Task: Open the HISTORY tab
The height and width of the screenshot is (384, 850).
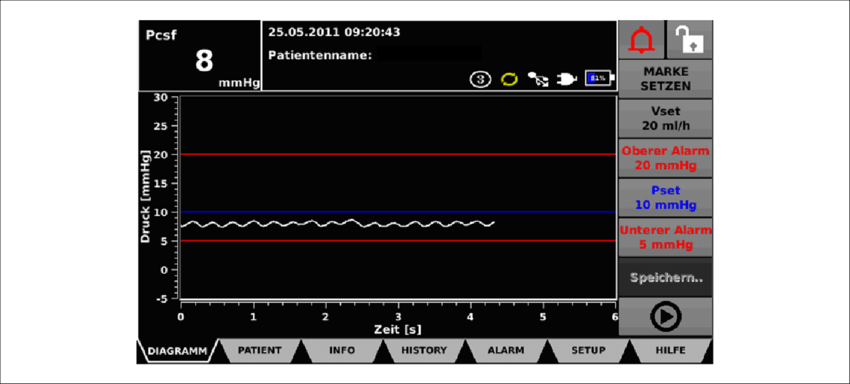Action: pyautogui.click(x=424, y=350)
